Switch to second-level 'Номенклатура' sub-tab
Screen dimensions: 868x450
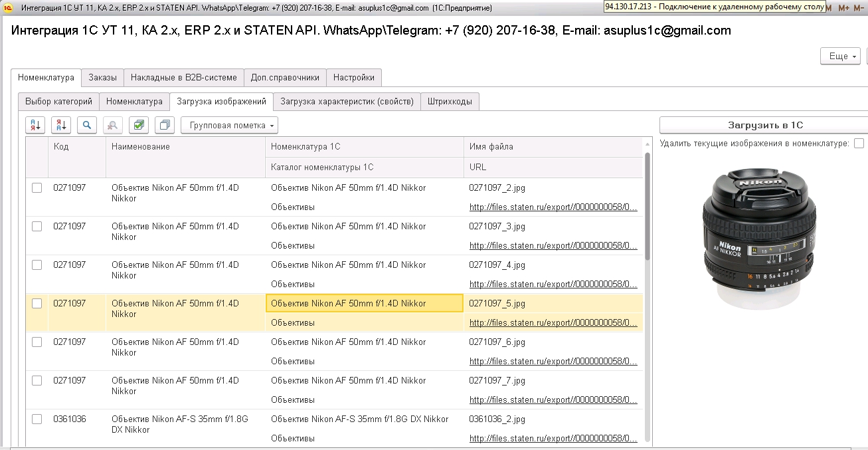click(x=135, y=102)
